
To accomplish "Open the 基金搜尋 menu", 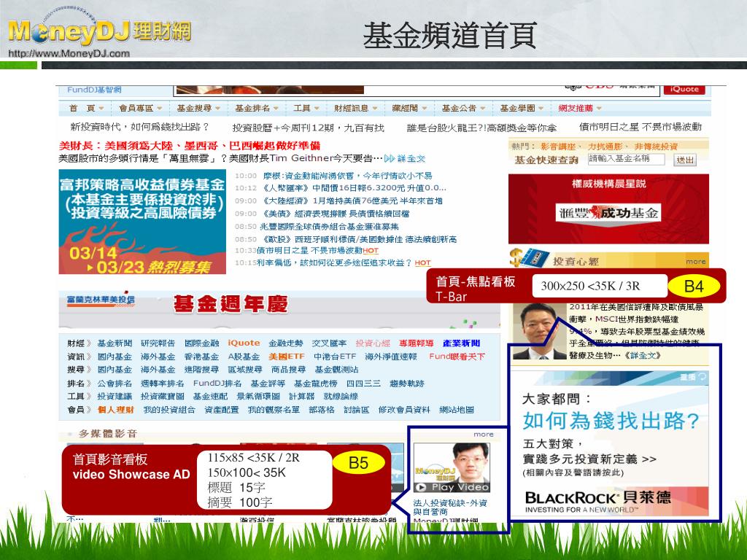I will click(x=198, y=109).
